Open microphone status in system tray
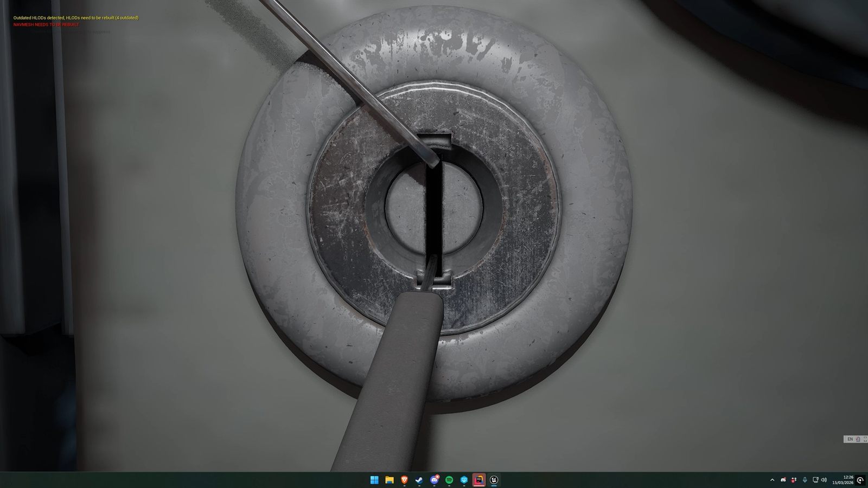The width and height of the screenshot is (868, 488). pyautogui.click(x=805, y=480)
